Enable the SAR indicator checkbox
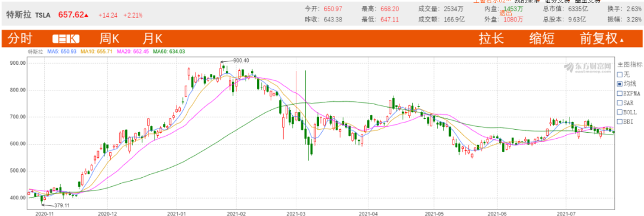This screenshot has width=644, height=216. (x=620, y=102)
